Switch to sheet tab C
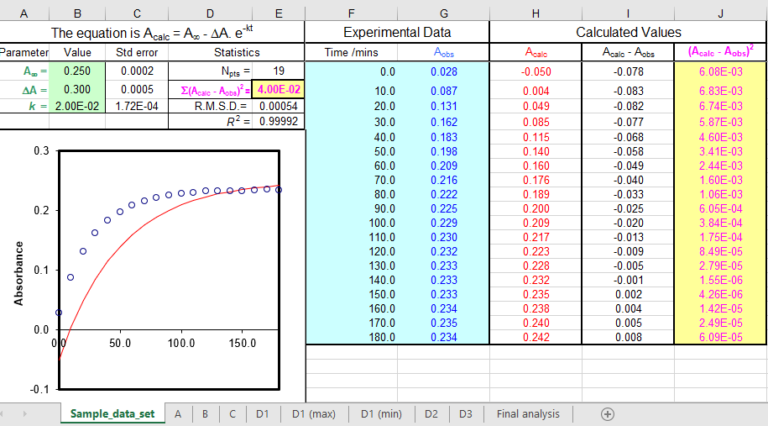 pos(232,414)
